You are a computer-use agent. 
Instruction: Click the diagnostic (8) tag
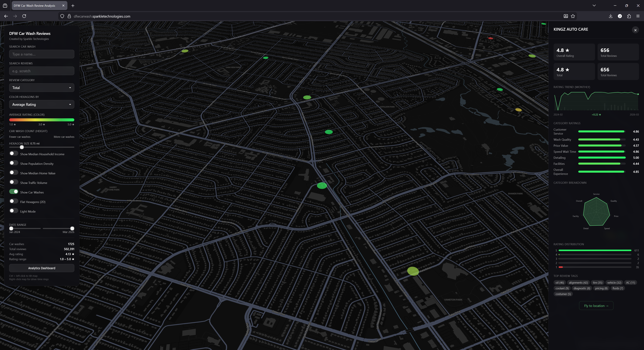click(x=582, y=288)
